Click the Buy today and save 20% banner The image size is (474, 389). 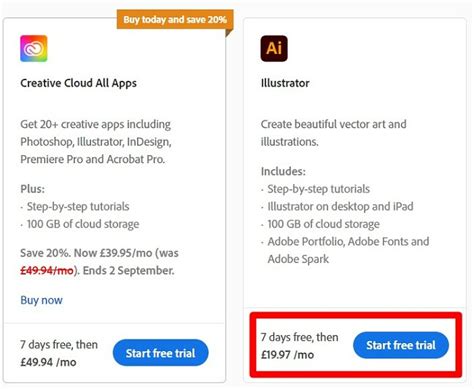(x=175, y=20)
